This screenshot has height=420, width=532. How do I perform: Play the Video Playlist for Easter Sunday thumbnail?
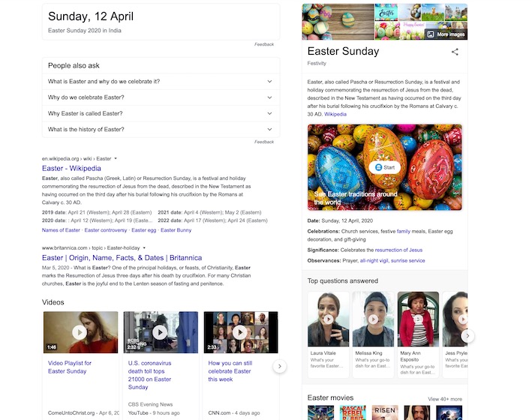coord(80,332)
